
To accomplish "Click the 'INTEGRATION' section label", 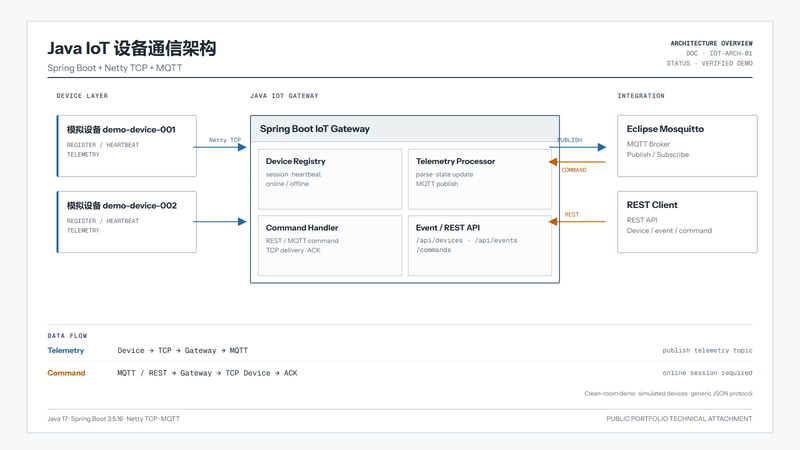I will (x=641, y=95).
